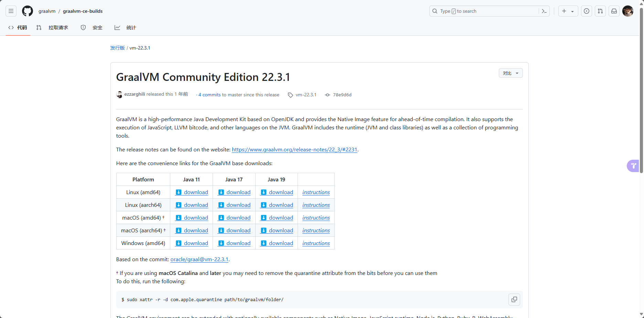Screen dimensions: 644x318
Task: Click the 'Java 11' column header
Action: (191, 180)
